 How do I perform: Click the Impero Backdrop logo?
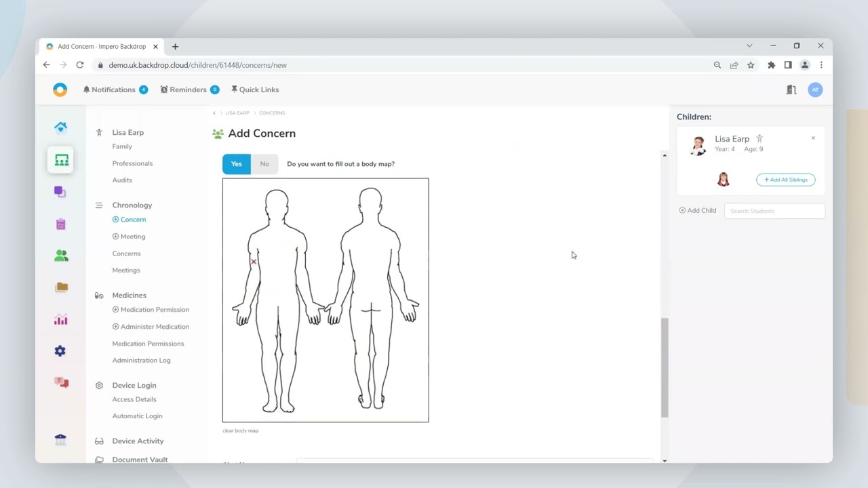60,89
